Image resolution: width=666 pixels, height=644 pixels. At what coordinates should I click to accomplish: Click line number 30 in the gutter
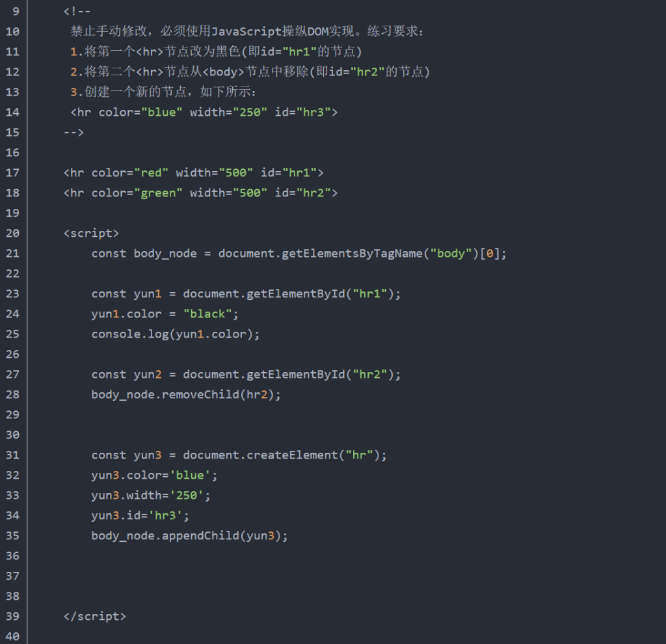click(12, 435)
